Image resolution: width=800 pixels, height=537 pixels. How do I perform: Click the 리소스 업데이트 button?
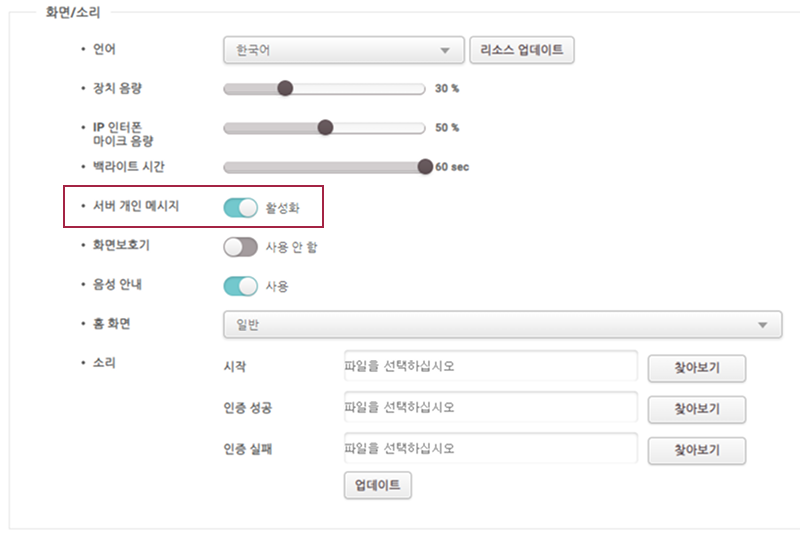click(521, 50)
